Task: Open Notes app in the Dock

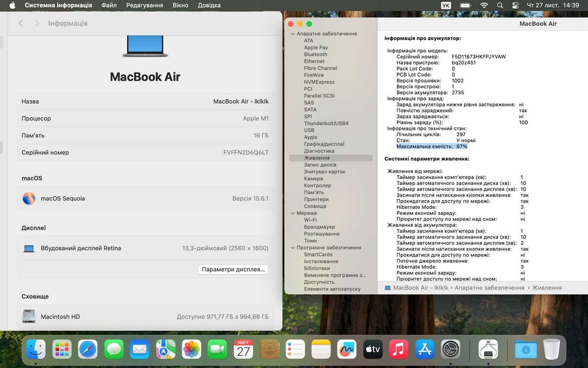Action: (x=321, y=349)
